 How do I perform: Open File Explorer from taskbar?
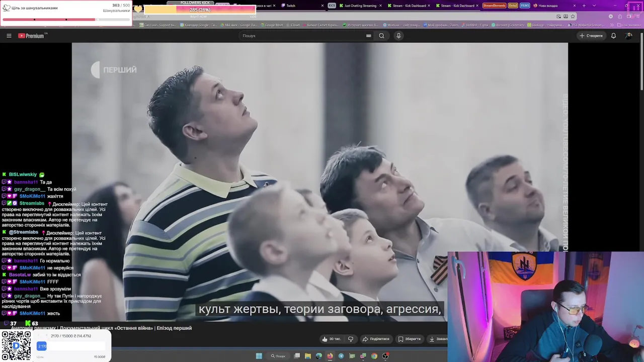[x=308, y=356]
